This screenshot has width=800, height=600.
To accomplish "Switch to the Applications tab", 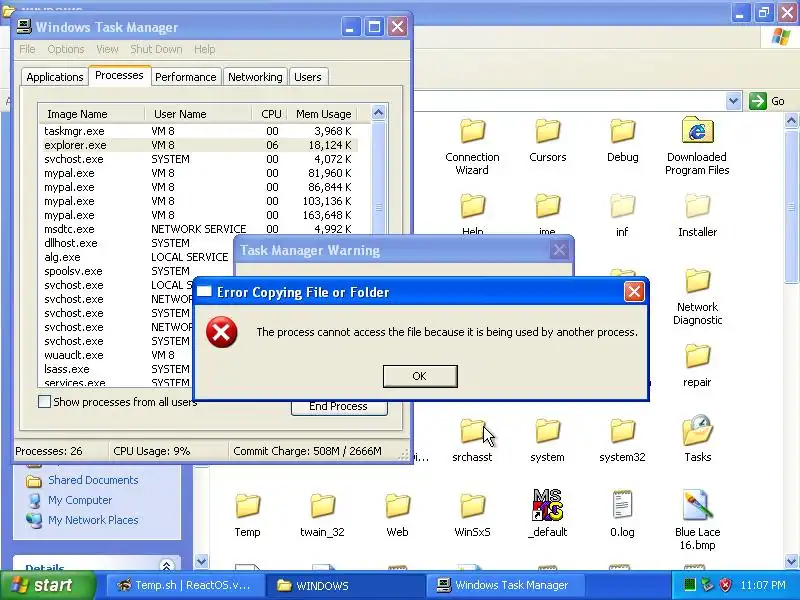I will click(x=55, y=77).
